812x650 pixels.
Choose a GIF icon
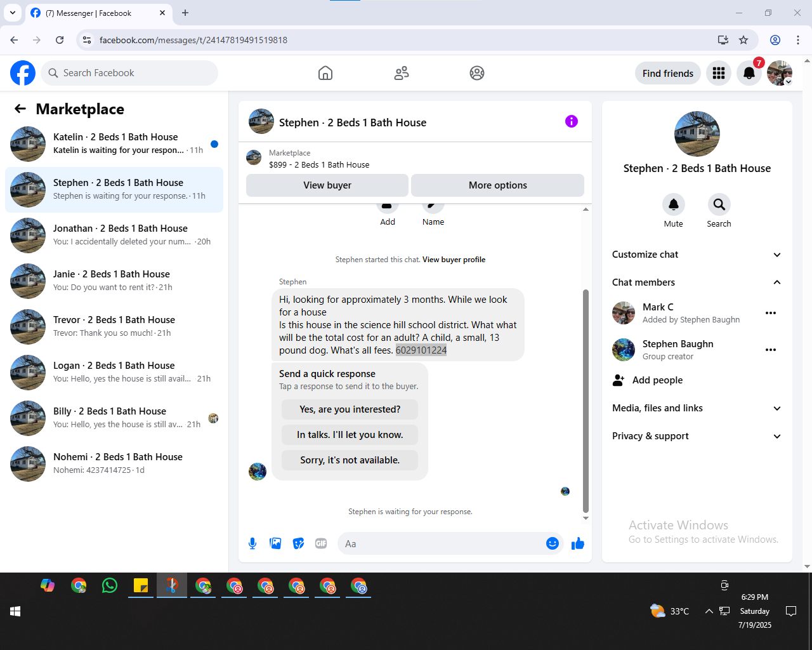(321, 543)
